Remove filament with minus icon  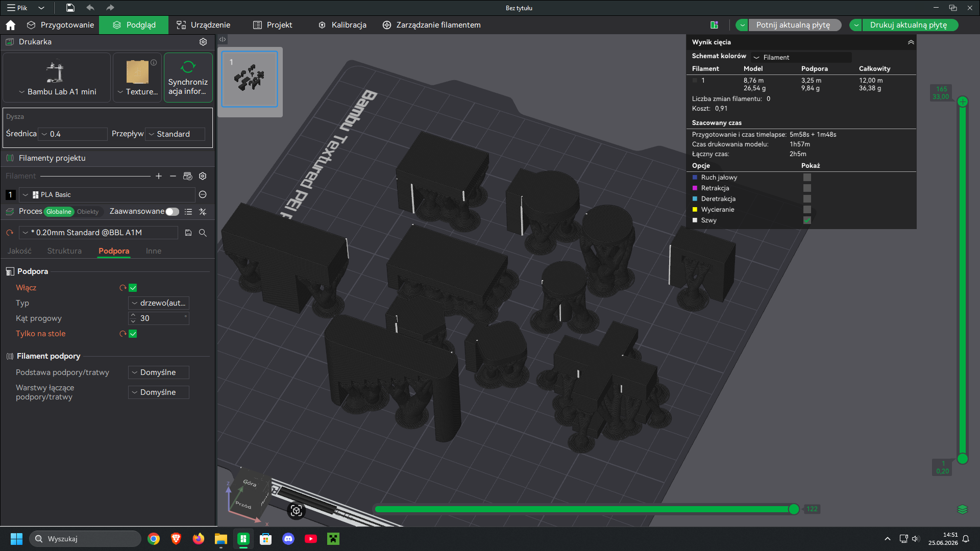click(173, 176)
